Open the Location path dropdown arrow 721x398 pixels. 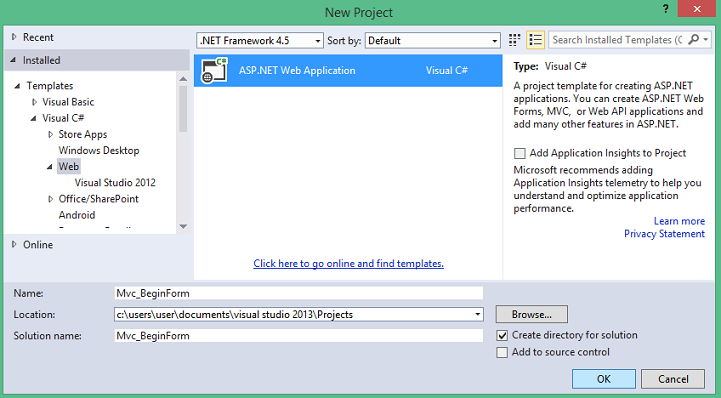point(478,315)
